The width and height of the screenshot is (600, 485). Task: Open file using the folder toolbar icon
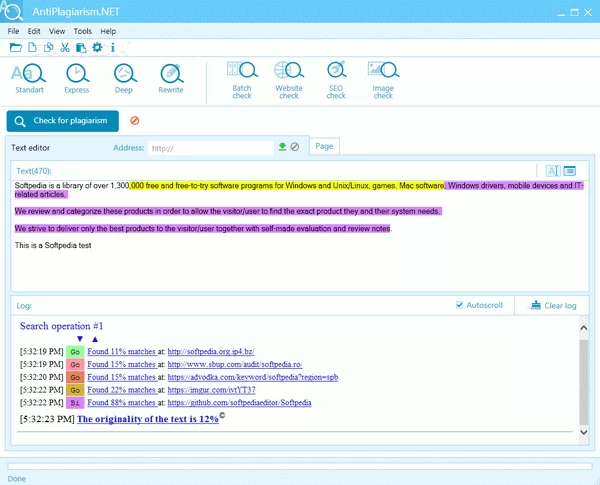coord(16,47)
